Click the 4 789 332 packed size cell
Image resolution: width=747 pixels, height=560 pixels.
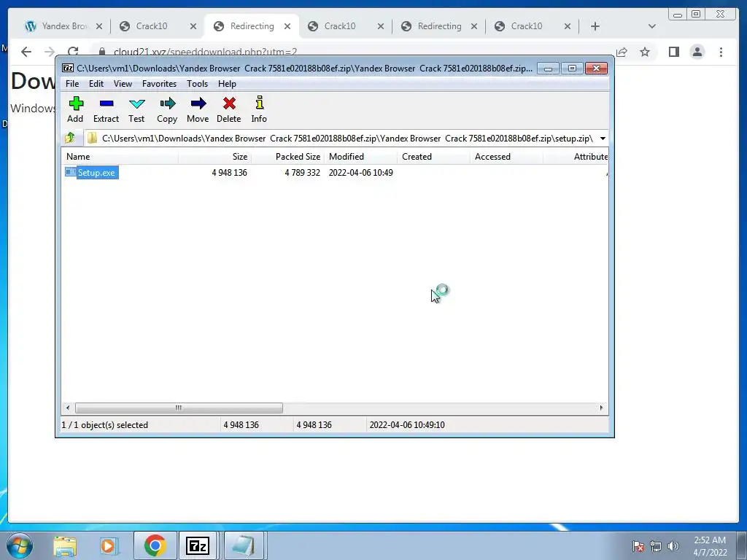[x=302, y=172]
